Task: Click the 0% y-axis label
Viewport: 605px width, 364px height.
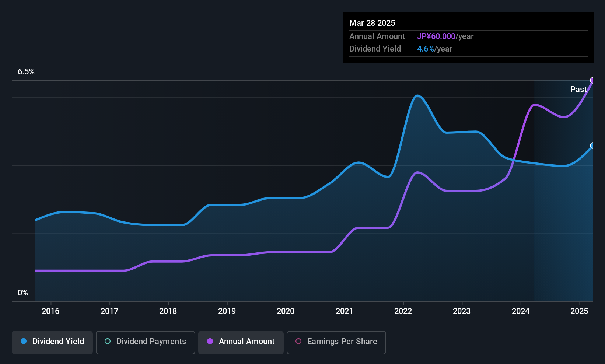Action: (23, 293)
